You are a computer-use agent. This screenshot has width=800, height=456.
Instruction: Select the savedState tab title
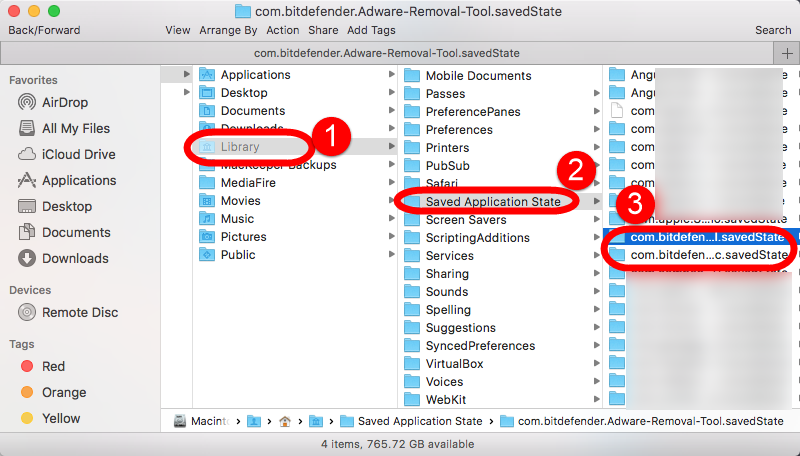point(387,53)
